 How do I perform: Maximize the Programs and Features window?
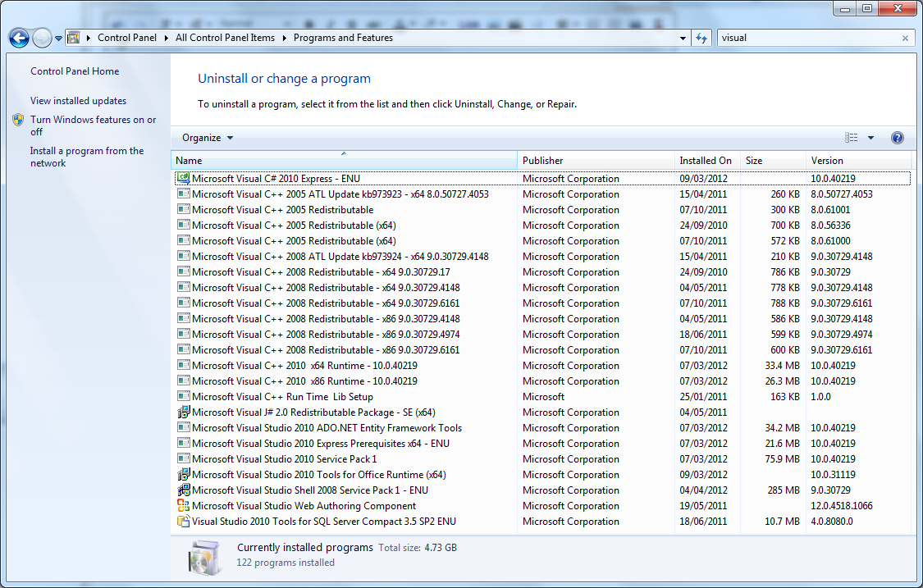(867, 8)
